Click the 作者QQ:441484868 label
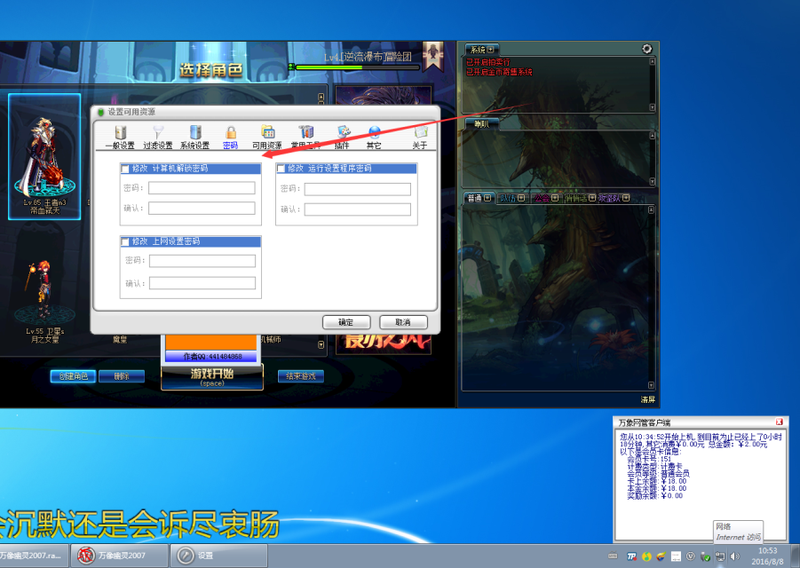 pos(212,356)
